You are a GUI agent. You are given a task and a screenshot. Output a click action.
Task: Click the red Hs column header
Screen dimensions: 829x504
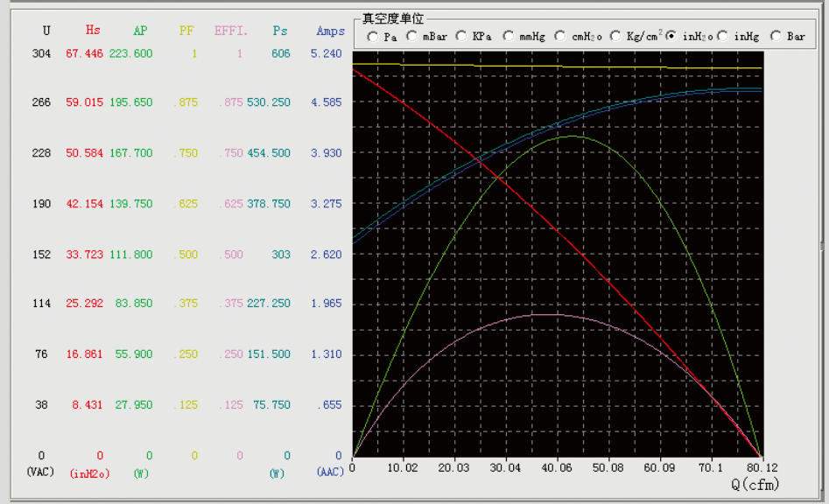93,31
